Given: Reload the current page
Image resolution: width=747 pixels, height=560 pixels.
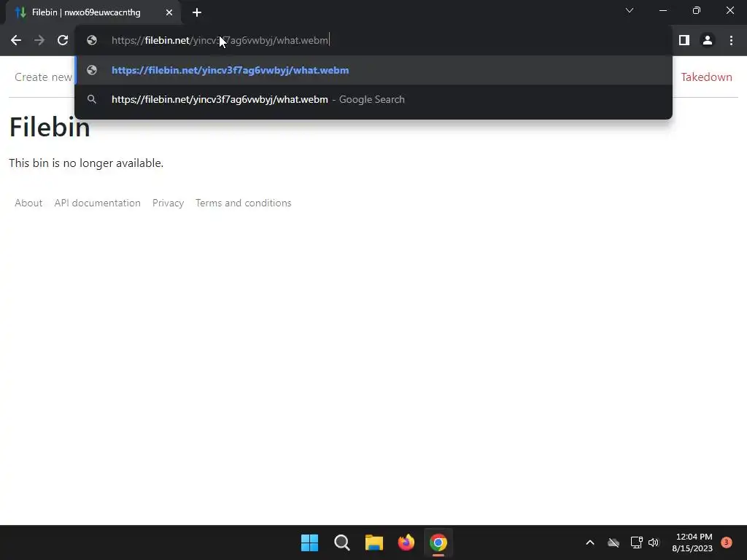Looking at the screenshot, I should pos(63,41).
